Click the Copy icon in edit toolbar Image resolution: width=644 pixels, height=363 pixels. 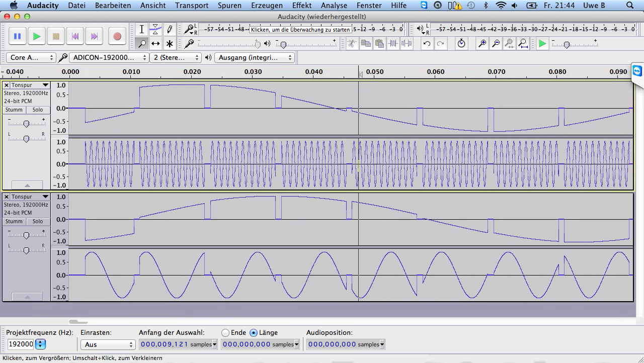click(x=366, y=43)
